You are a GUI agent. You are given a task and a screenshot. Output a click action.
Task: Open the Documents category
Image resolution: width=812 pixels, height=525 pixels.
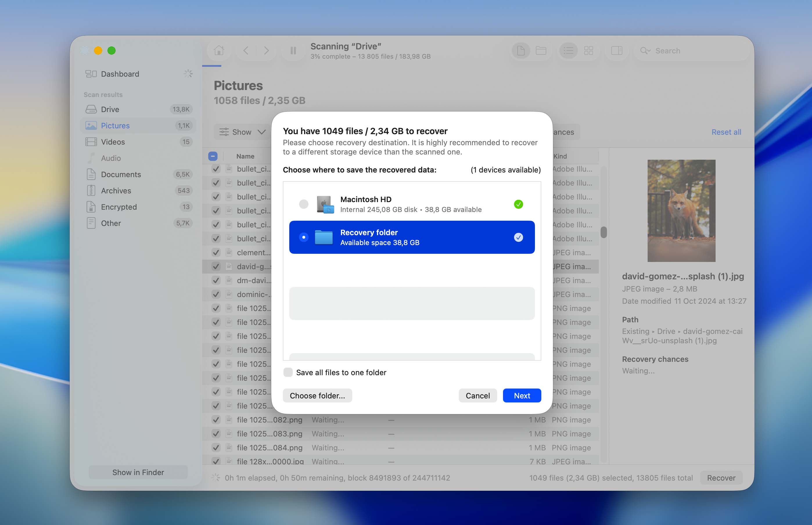coord(138,175)
